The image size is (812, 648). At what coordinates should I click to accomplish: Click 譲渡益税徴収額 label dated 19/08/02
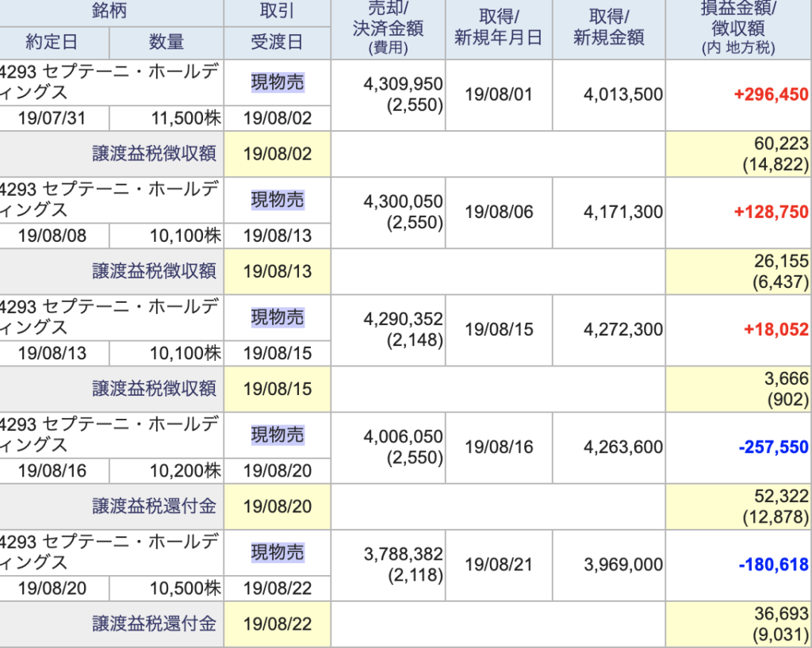tap(155, 154)
